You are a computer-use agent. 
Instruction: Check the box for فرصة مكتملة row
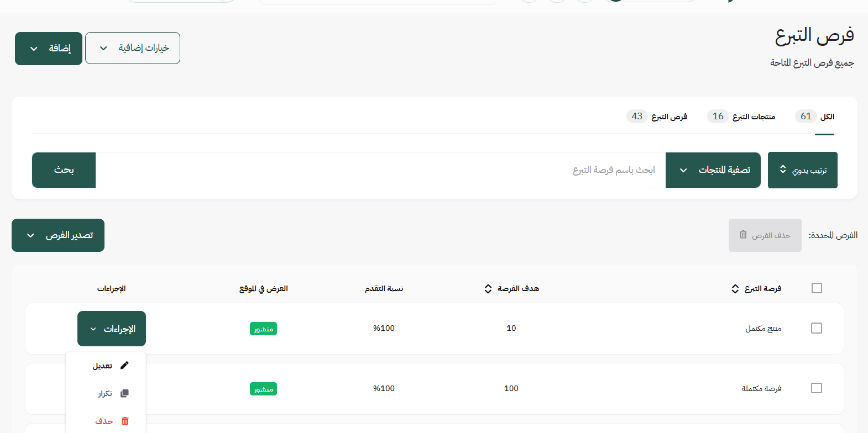[817, 388]
